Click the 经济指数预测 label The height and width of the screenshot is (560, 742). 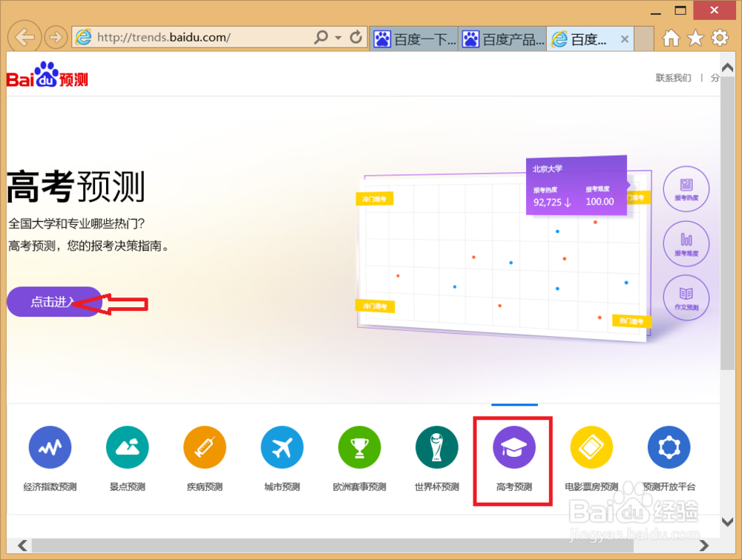[50, 487]
